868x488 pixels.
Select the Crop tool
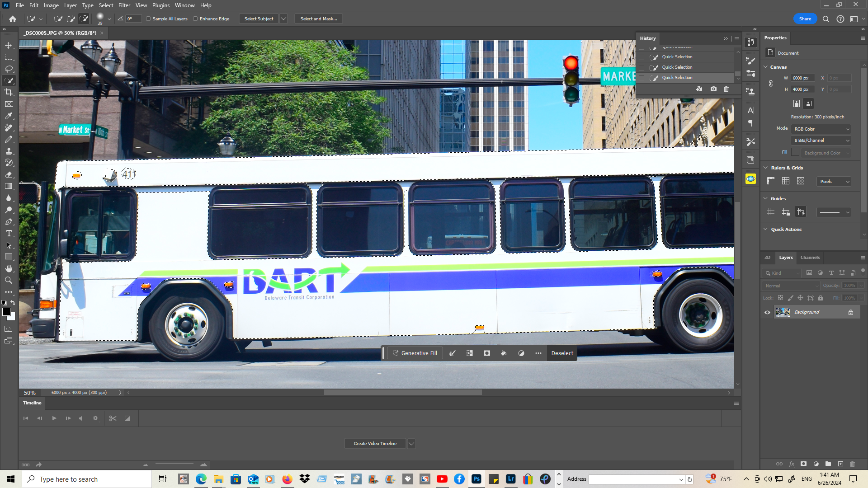(9, 92)
